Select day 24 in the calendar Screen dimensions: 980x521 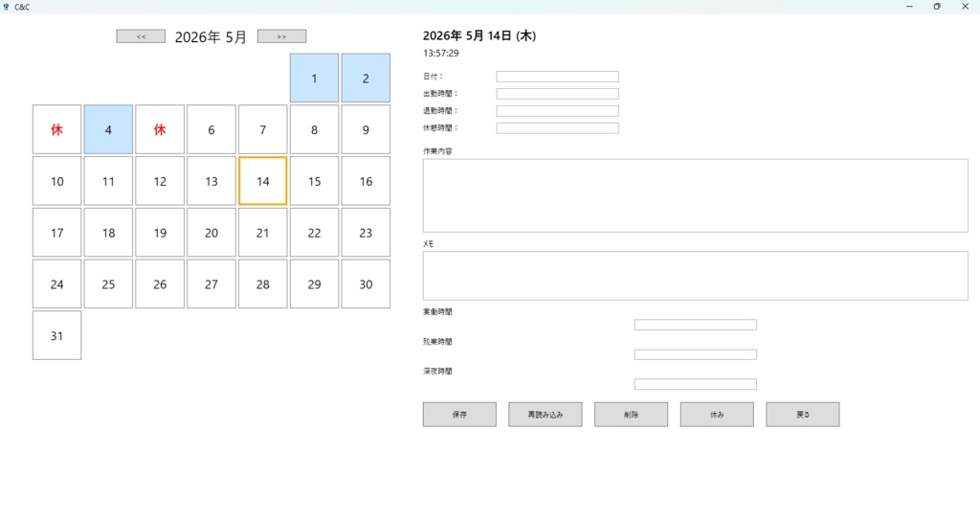tap(56, 283)
